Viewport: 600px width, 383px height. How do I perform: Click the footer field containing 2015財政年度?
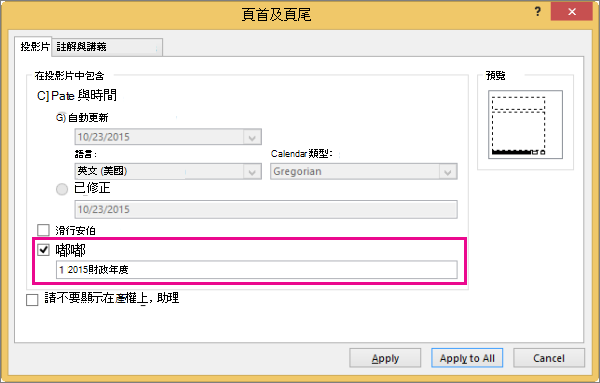click(256, 270)
